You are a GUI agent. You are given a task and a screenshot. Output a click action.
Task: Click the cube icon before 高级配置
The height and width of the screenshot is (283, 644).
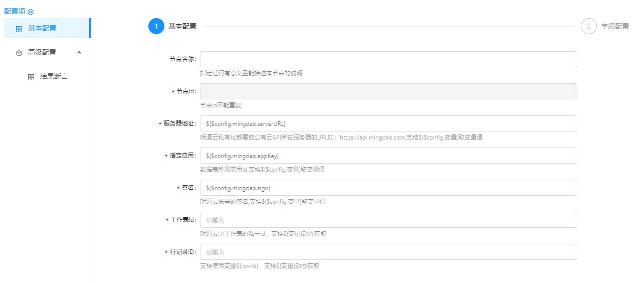19,53
